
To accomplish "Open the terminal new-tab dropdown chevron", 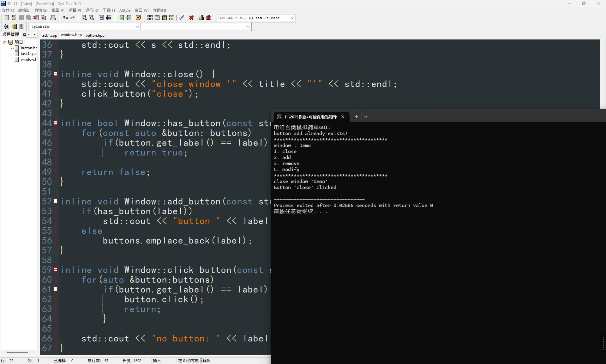I will 366,117.
